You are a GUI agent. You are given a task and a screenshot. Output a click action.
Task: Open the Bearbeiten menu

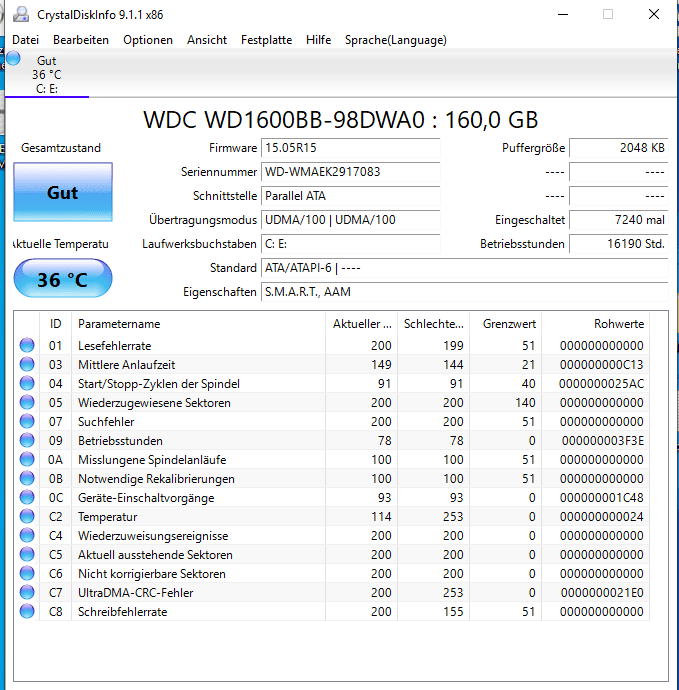[x=81, y=40]
